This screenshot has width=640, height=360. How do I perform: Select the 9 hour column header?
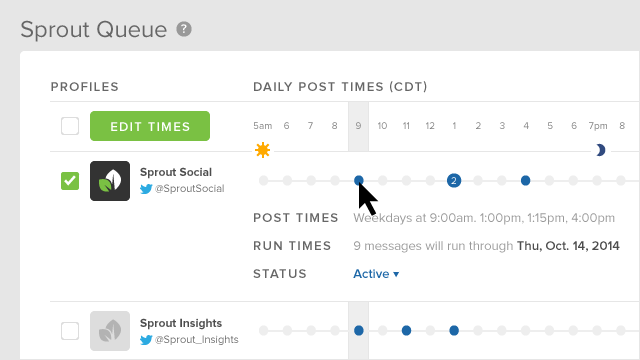tap(358, 126)
